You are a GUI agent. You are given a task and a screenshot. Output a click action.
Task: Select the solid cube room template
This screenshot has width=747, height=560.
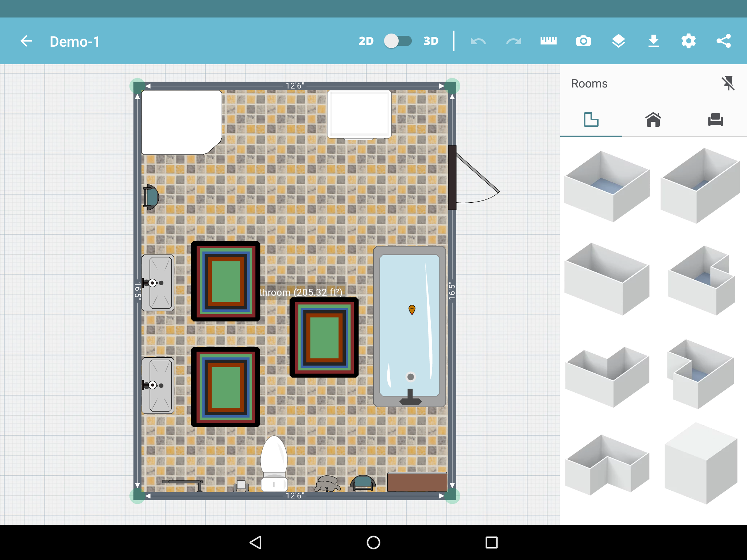700,463
